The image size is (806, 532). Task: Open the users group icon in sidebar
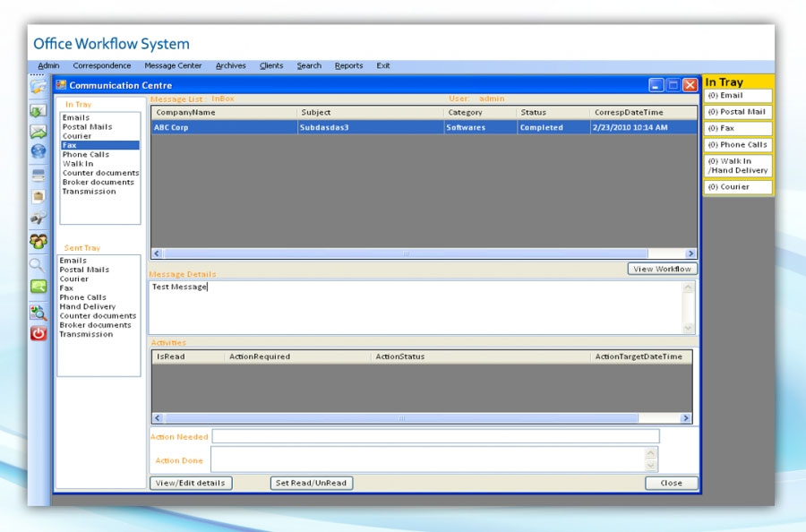click(x=38, y=241)
